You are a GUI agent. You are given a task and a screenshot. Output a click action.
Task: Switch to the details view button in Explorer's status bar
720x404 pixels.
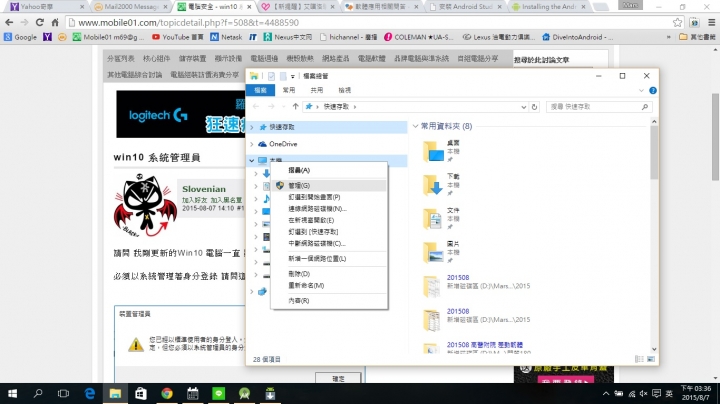coord(639,359)
